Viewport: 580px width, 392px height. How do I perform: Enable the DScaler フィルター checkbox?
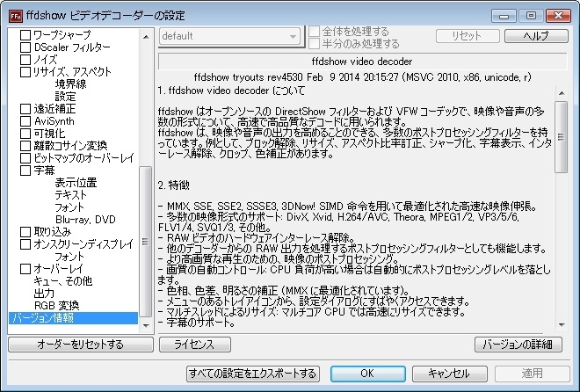pyautogui.click(x=25, y=47)
